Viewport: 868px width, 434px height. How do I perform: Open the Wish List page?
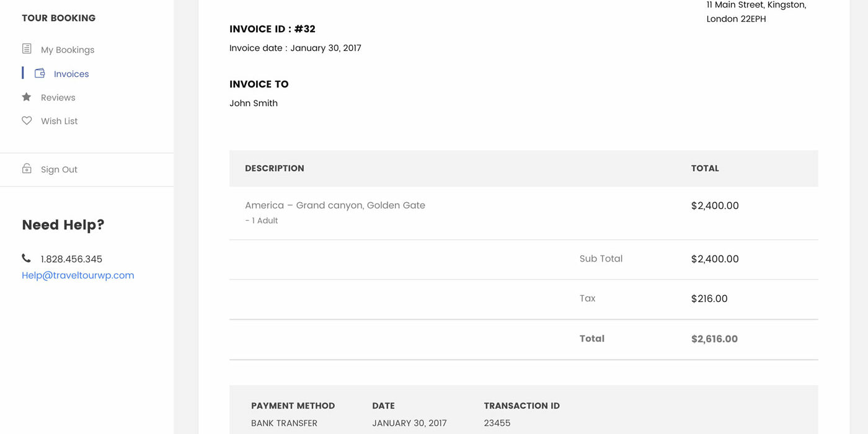point(60,121)
